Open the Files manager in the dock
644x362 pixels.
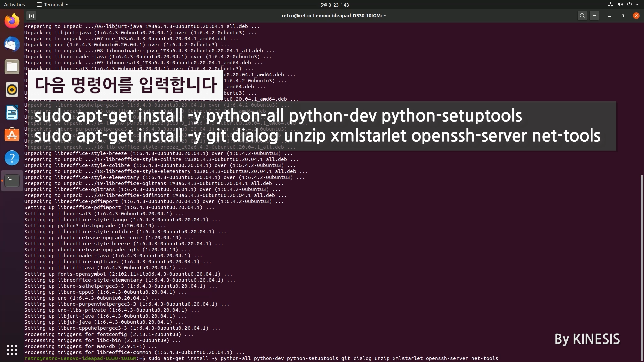coord(12,67)
